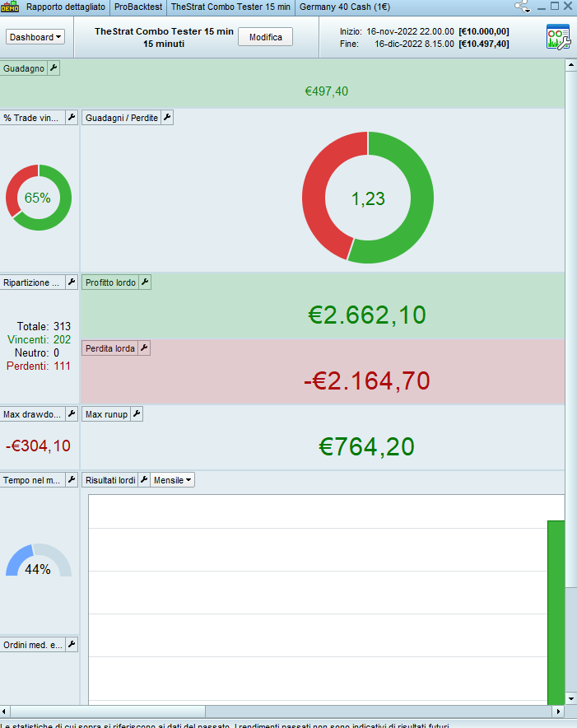The height and width of the screenshot is (728, 577).
Task: Click the ending capital [€10.497,40]
Action: point(484,44)
